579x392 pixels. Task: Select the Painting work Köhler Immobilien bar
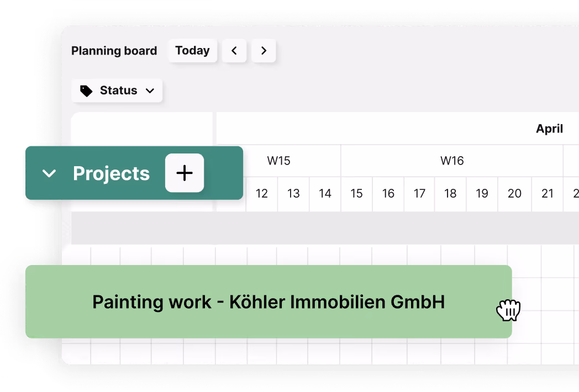[269, 301]
